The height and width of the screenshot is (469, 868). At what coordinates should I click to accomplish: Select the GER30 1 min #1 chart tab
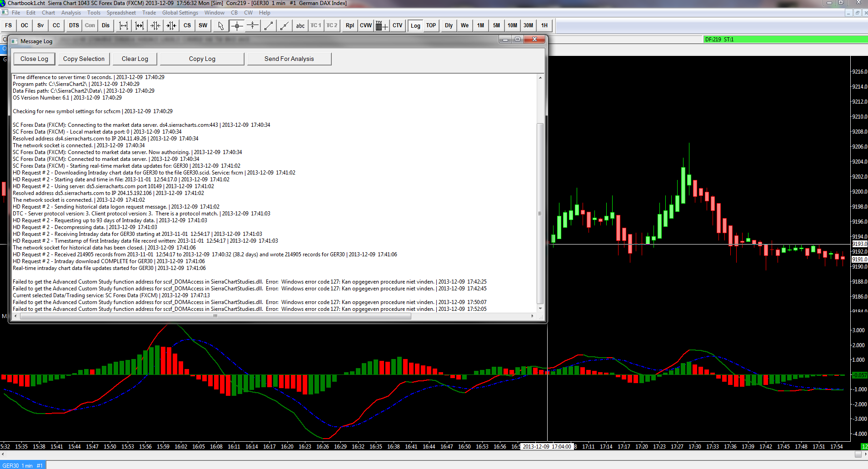[23, 465]
